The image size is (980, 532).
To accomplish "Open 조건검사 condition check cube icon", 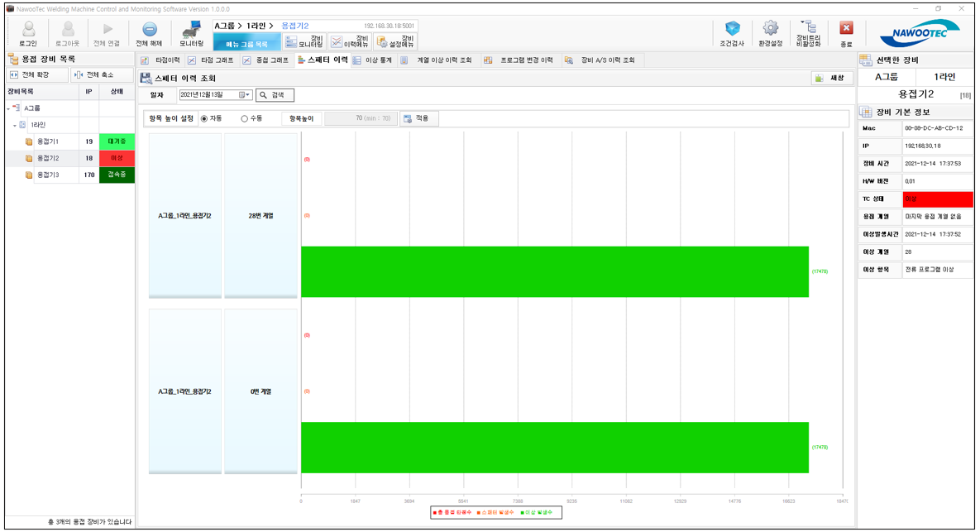I will pos(732,30).
